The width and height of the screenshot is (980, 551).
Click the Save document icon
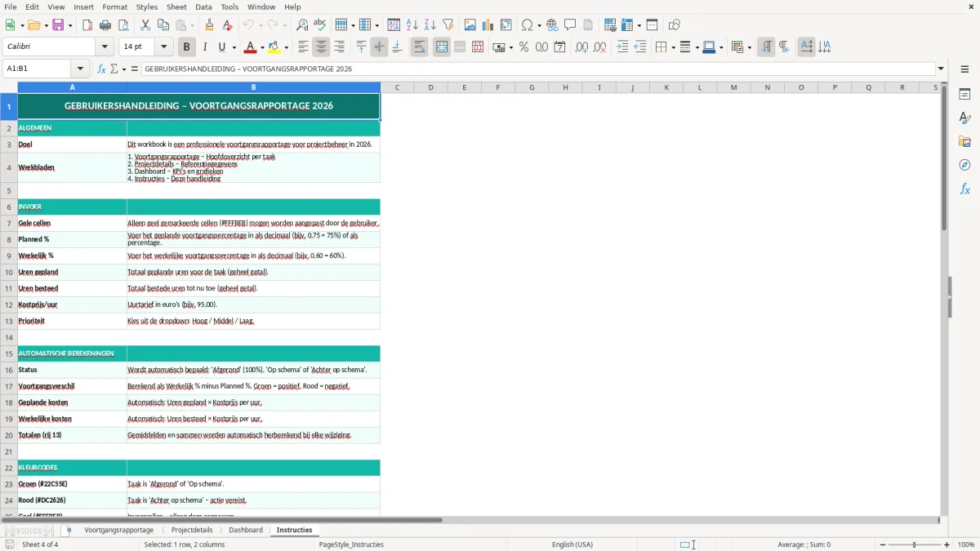[x=58, y=25]
